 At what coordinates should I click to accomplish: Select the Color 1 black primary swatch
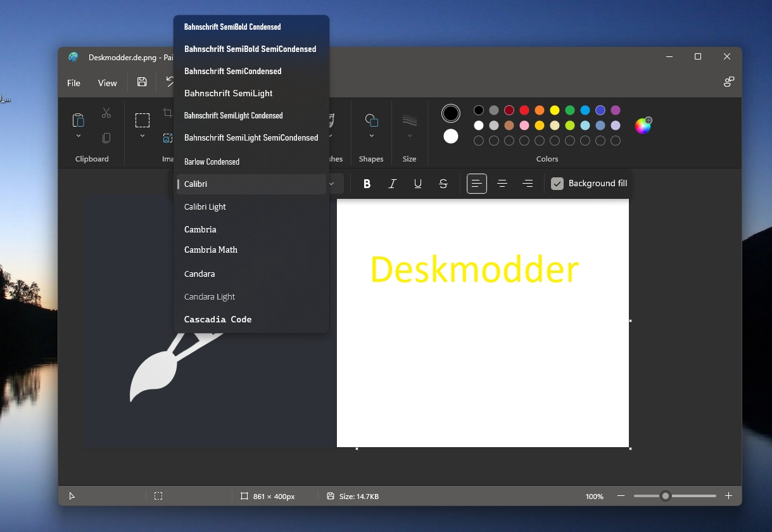[x=451, y=113]
